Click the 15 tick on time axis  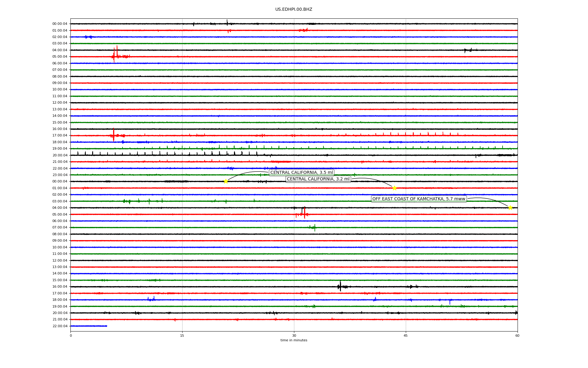point(182,335)
